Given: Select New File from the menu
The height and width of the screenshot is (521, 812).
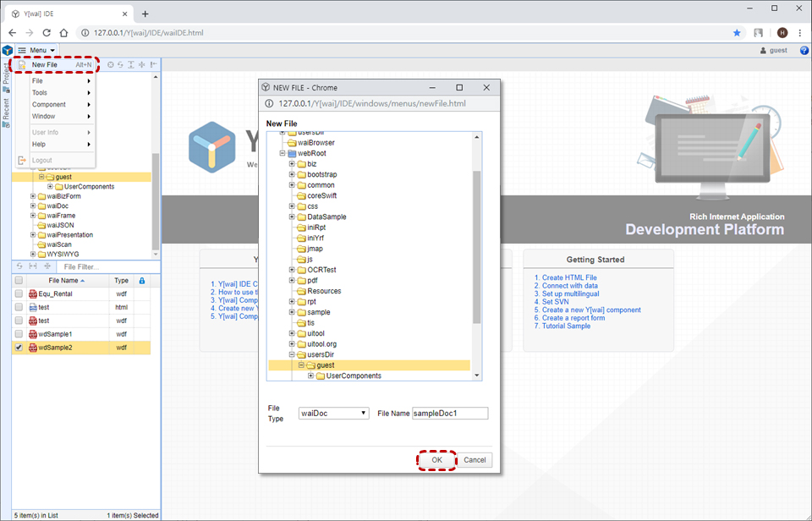Looking at the screenshot, I should [45, 65].
